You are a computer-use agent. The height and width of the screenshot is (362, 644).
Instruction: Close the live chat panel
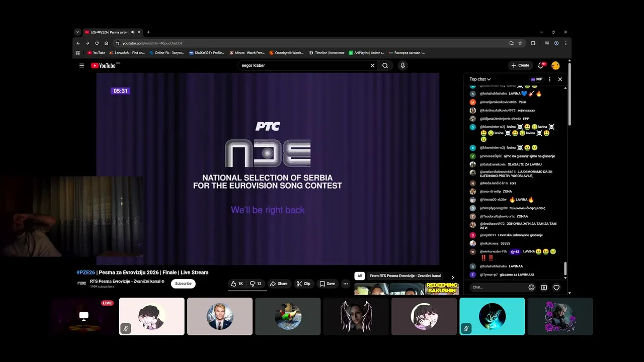560,79
